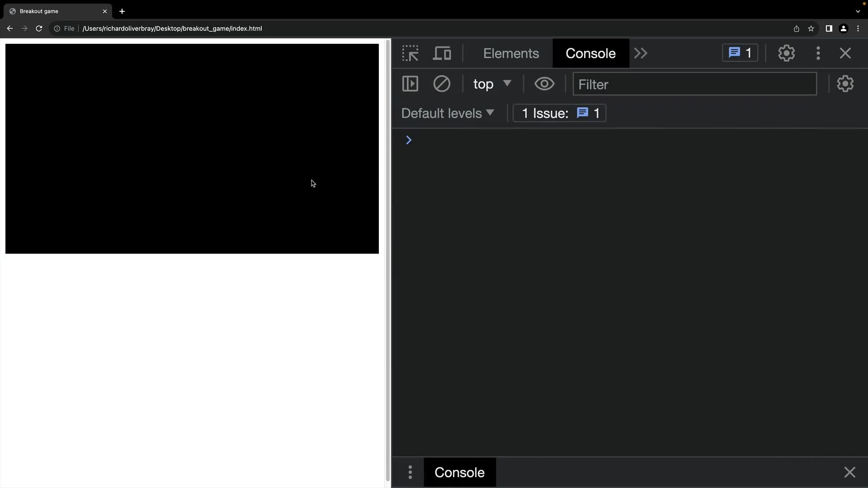Switch to the Elements tab
The width and height of the screenshot is (868, 488).
(x=511, y=53)
